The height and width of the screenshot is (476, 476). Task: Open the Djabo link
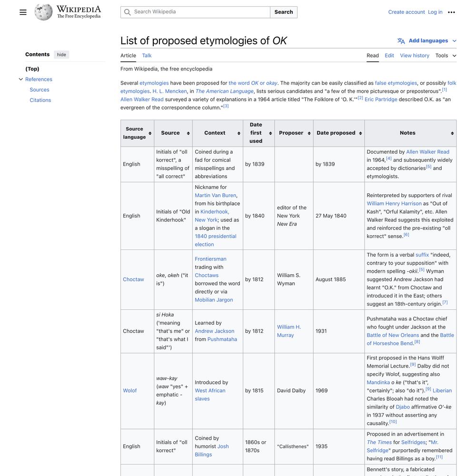403,407
